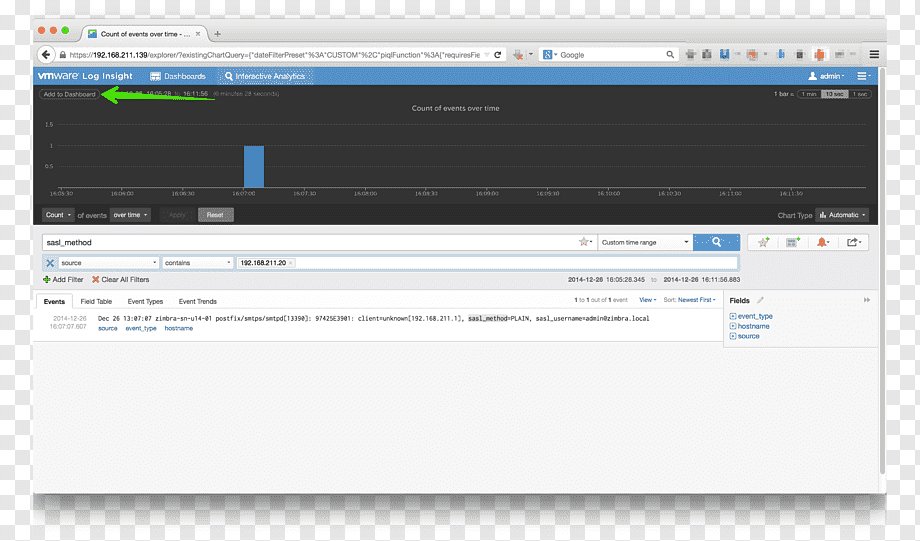920x541 pixels.
Task: Open the alert bell icon
Action: coord(823,242)
